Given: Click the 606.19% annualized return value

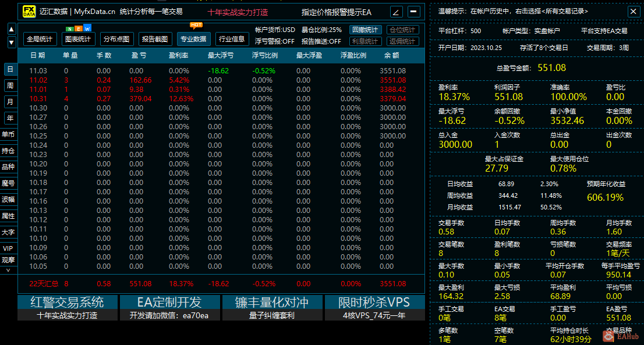Looking at the screenshot, I should (x=605, y=197).
